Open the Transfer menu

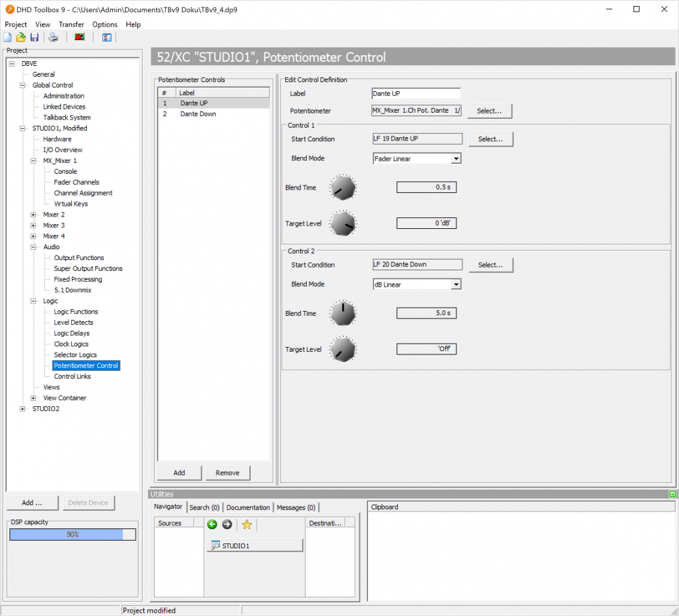pyautogui.click(x=71, y=24)
